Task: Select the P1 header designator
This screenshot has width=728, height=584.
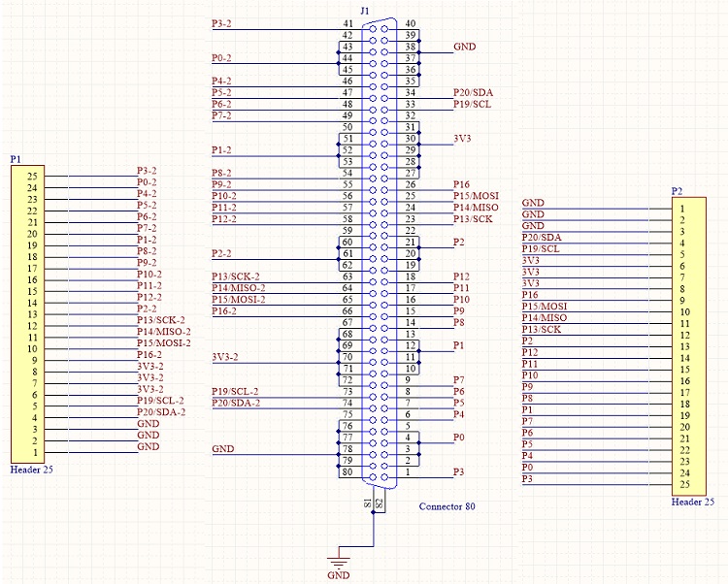Action: tap(16, 159)
